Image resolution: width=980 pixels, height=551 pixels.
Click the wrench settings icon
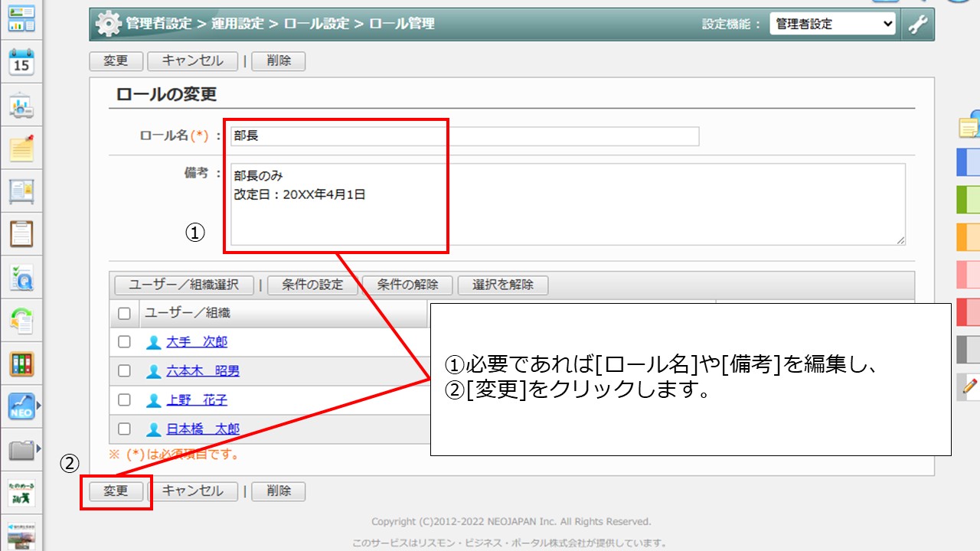pyautogui.click(x=917, y=24)
